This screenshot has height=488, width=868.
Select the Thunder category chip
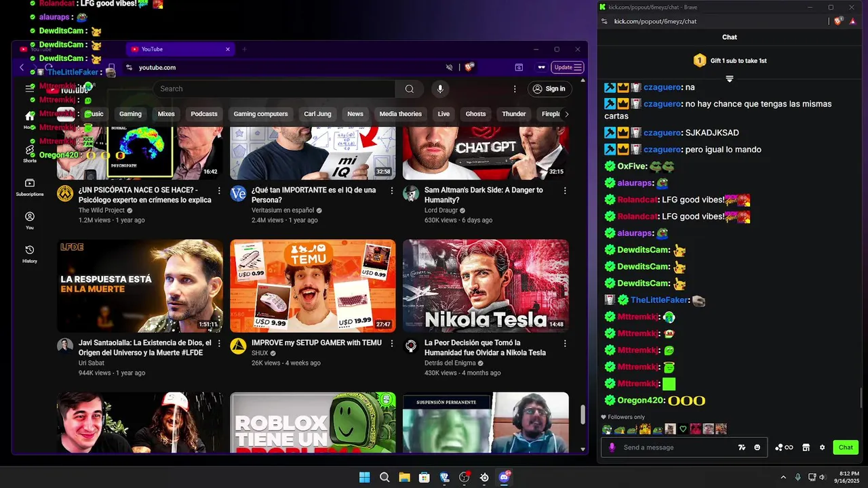[x=514, y=114]
